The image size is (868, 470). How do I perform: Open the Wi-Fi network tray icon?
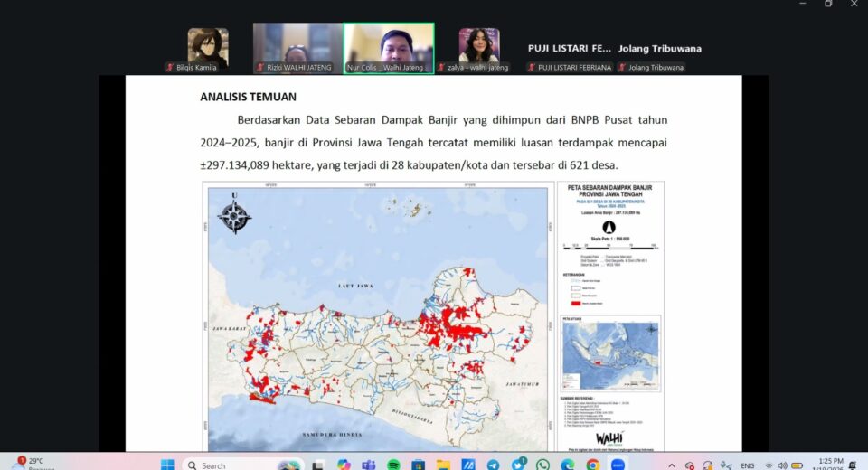[769, 465]
